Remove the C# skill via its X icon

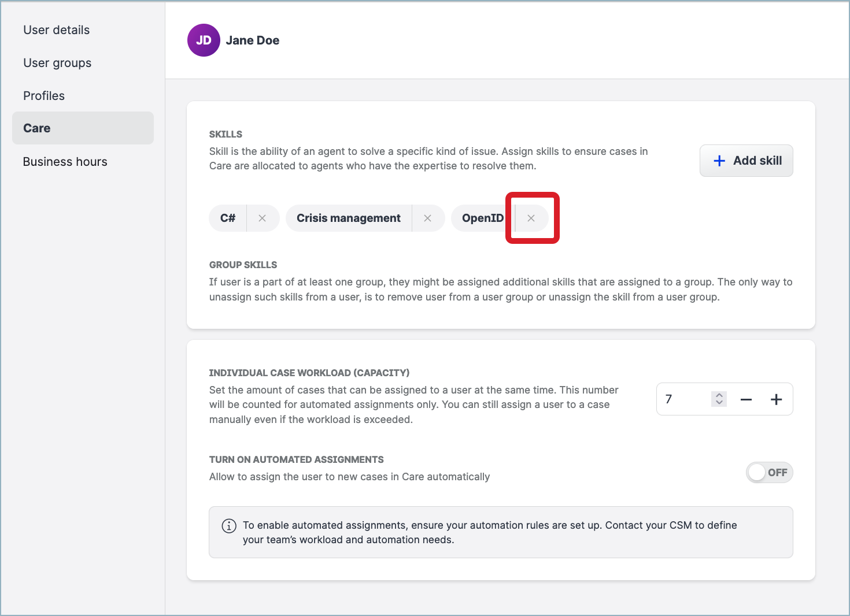tap(263, 218)
